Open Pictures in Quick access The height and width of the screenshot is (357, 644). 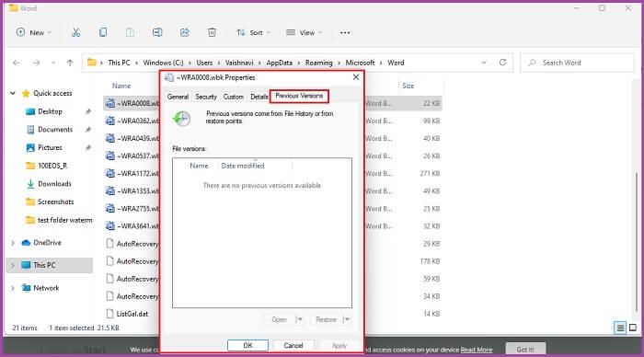(x=50, y=147)
